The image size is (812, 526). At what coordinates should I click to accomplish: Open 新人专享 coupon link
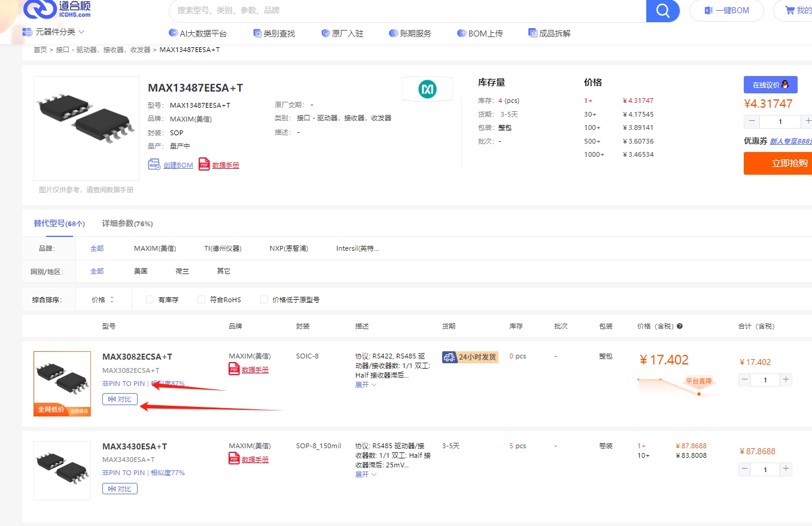(790, 141)
